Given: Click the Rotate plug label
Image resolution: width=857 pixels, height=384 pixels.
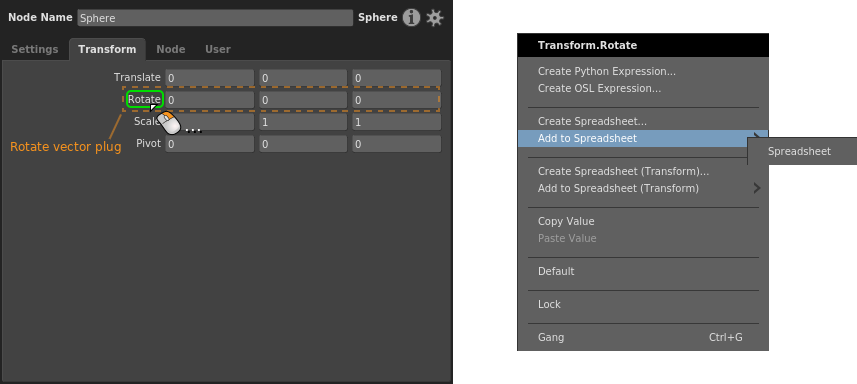Looking at the screenshot, I should coord(144,99).
